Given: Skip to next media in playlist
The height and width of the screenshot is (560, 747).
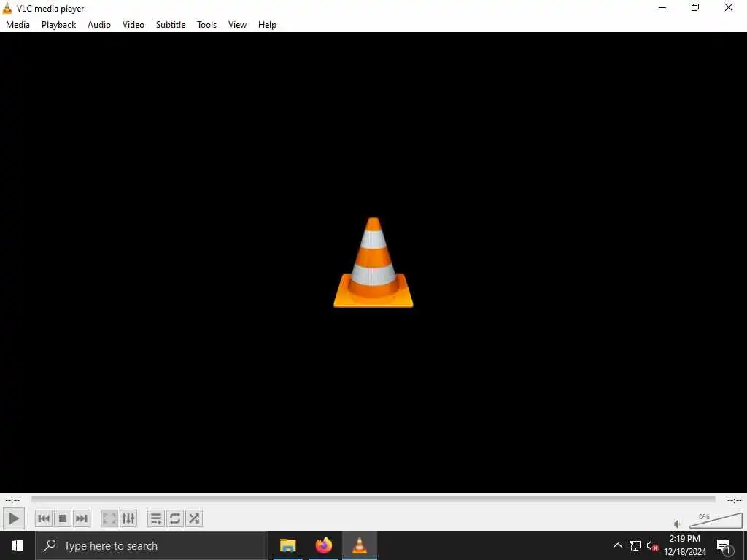Looking at the screenshot, I should (82, 518).
